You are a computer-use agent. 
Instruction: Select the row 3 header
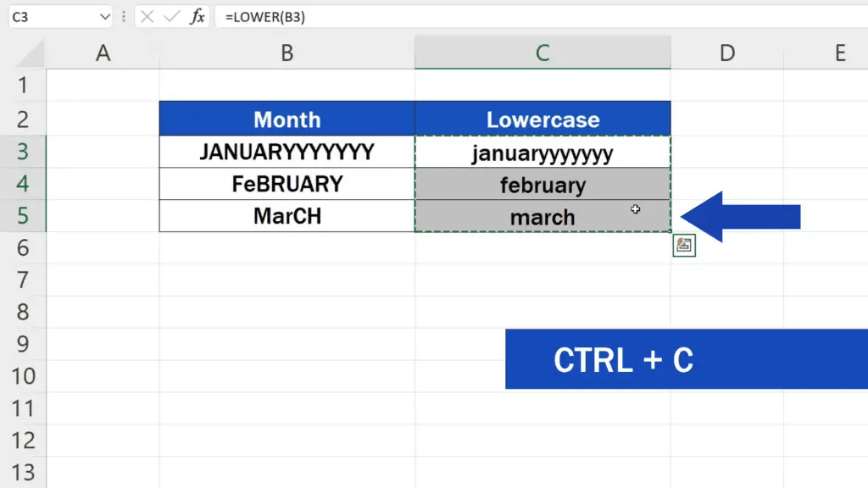(22, 152)
